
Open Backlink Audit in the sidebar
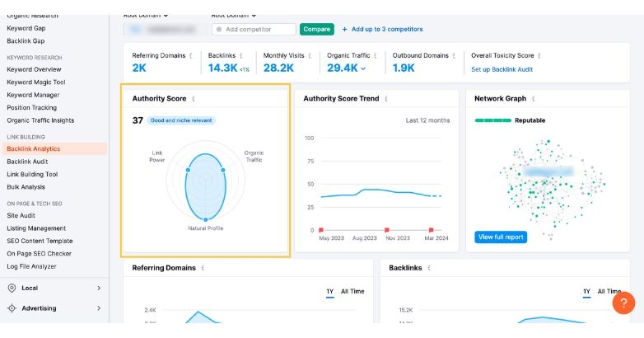(x=28, y=162)
